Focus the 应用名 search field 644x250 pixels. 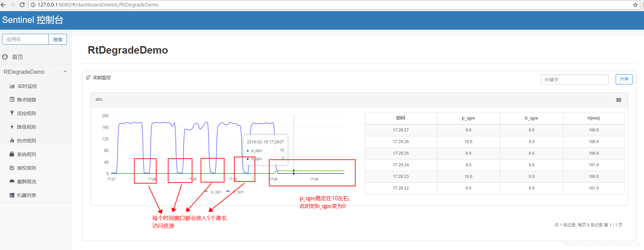click(x=26, y=39)
